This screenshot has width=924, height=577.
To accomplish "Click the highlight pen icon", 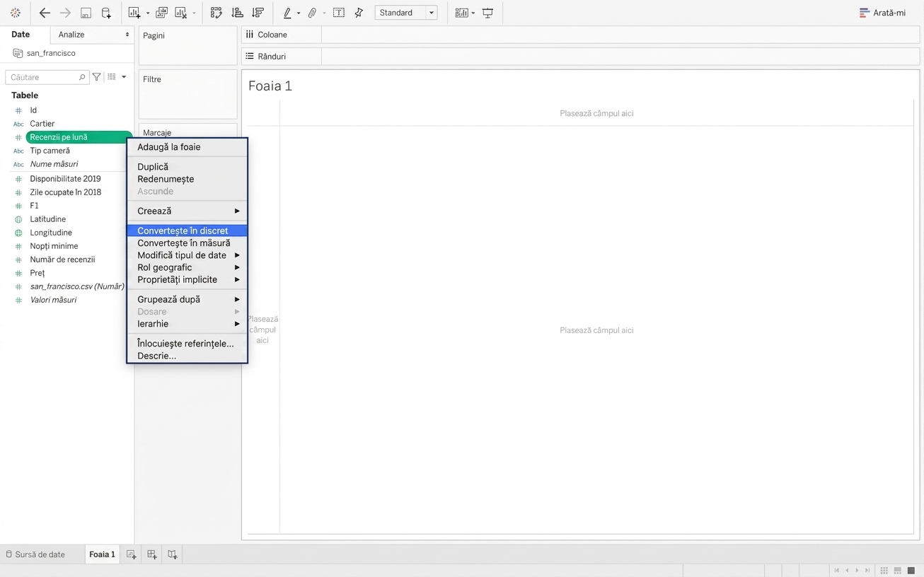I will (x=287, y=13).
